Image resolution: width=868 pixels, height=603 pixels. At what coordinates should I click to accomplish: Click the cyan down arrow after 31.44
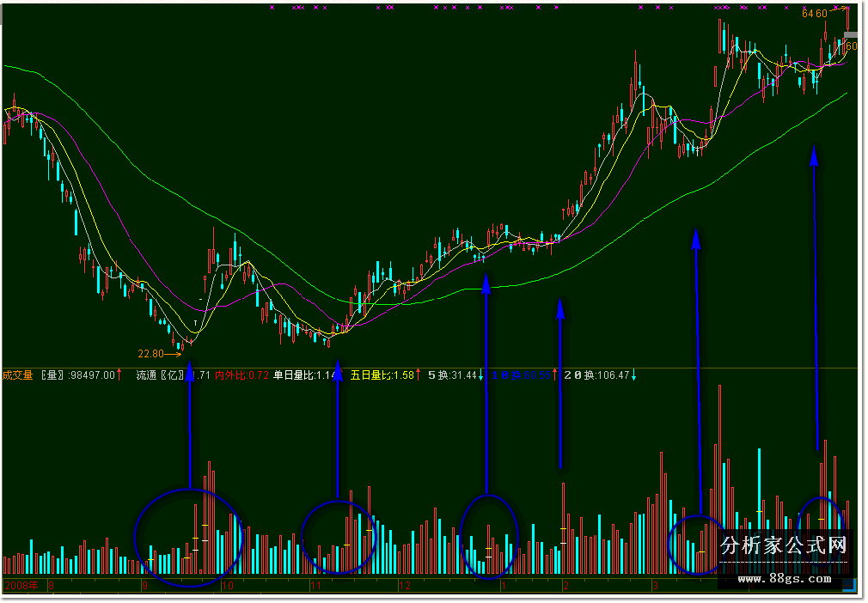point(480,375)
